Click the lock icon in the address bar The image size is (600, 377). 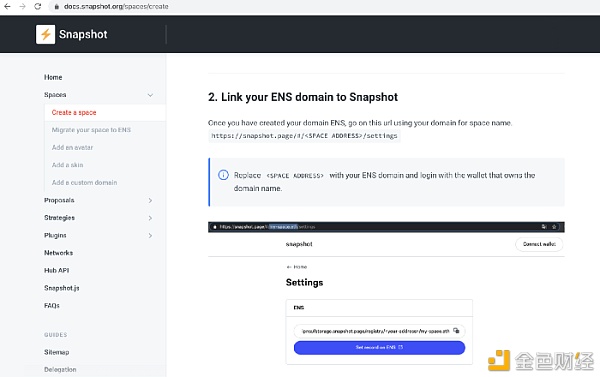point(57,7)
